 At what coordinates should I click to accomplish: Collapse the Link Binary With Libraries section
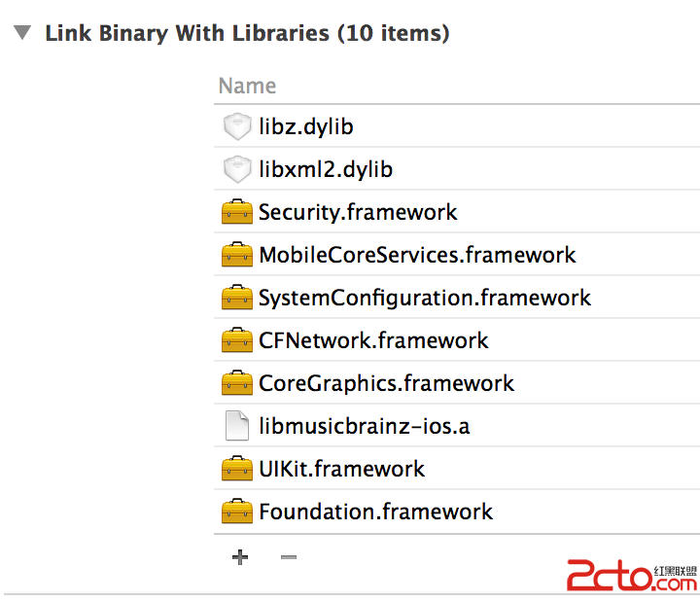(x=21, y=34)
